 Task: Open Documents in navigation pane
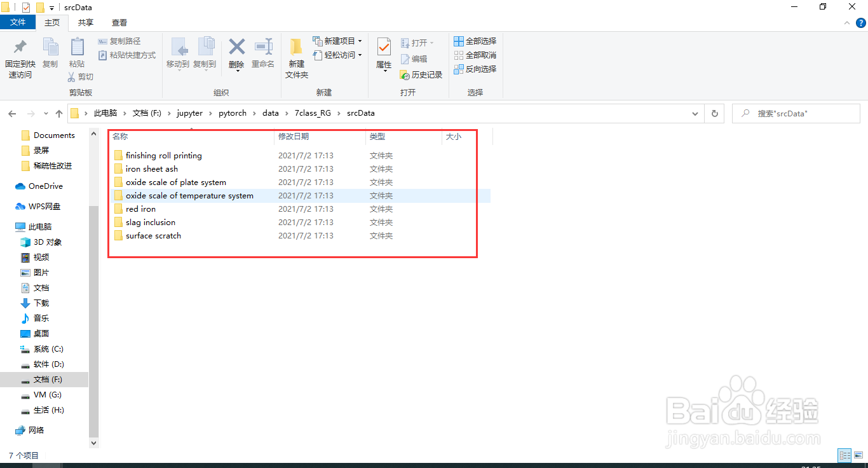pos(54,135)
